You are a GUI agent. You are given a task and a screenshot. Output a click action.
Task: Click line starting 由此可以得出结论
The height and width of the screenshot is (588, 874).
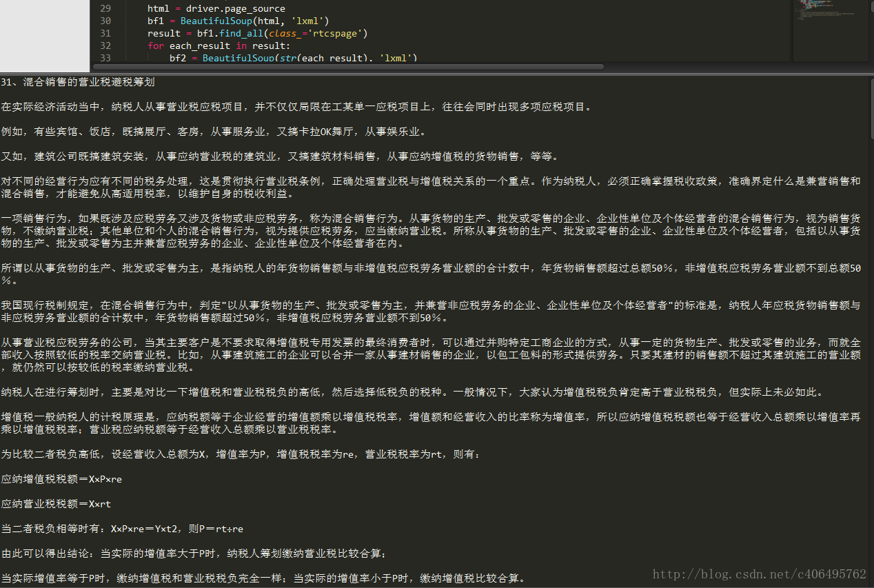(194, 554)
